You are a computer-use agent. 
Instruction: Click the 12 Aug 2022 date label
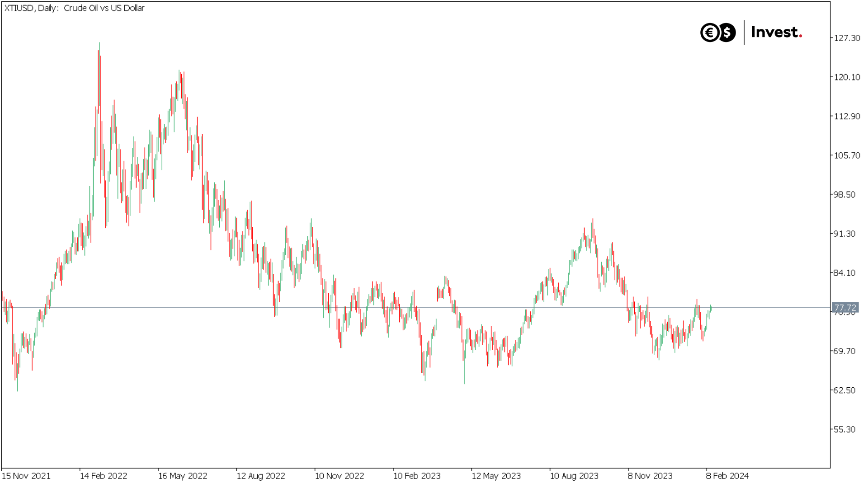[x=261, y=476]
